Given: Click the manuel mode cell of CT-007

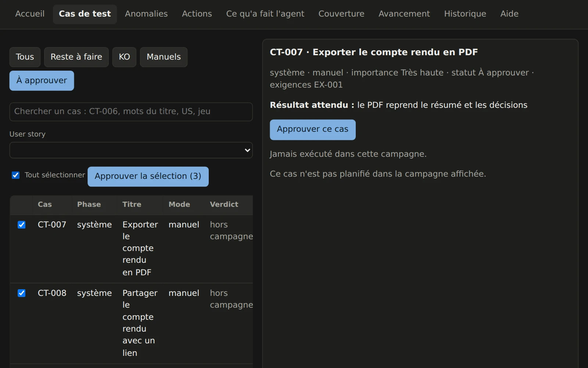Looking at the screenshot, I should [184, 225].
